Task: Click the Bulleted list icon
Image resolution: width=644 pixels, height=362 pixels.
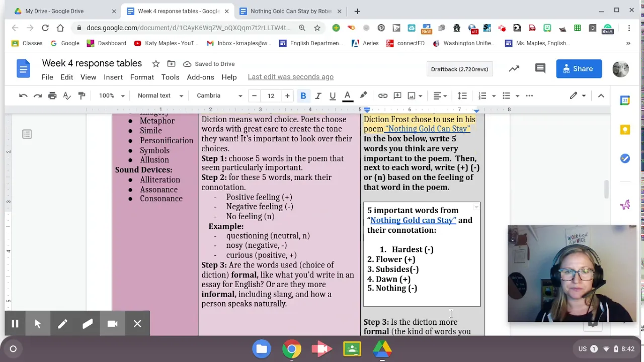Action: point(506,96)
